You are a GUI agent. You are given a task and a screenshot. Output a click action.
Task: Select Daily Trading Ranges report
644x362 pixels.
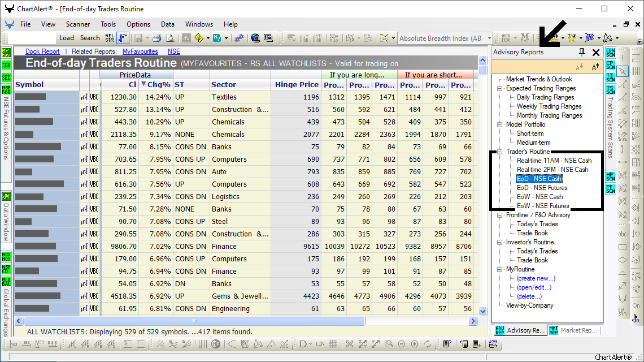[x=546, y=97]
